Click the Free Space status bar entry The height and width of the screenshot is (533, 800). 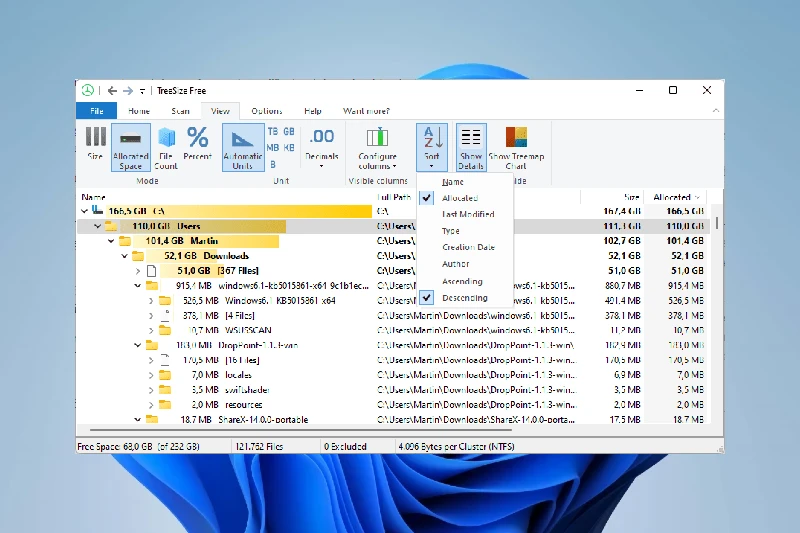point(138,446)
